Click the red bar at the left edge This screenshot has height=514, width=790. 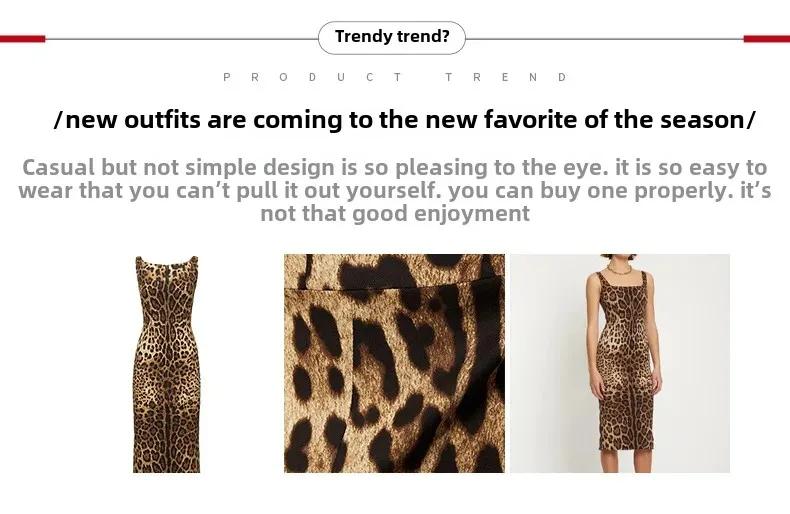click(23, 39)
